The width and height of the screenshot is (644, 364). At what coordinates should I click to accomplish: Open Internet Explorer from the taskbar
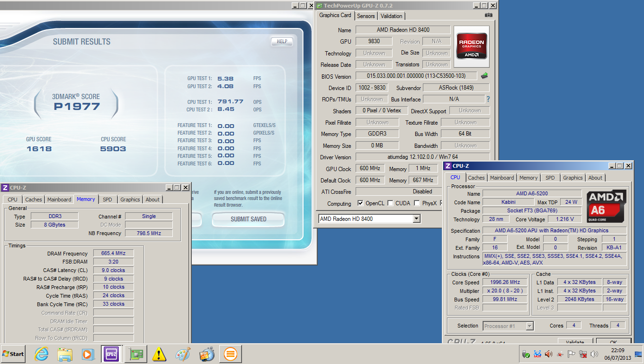[x=42, y=354]
